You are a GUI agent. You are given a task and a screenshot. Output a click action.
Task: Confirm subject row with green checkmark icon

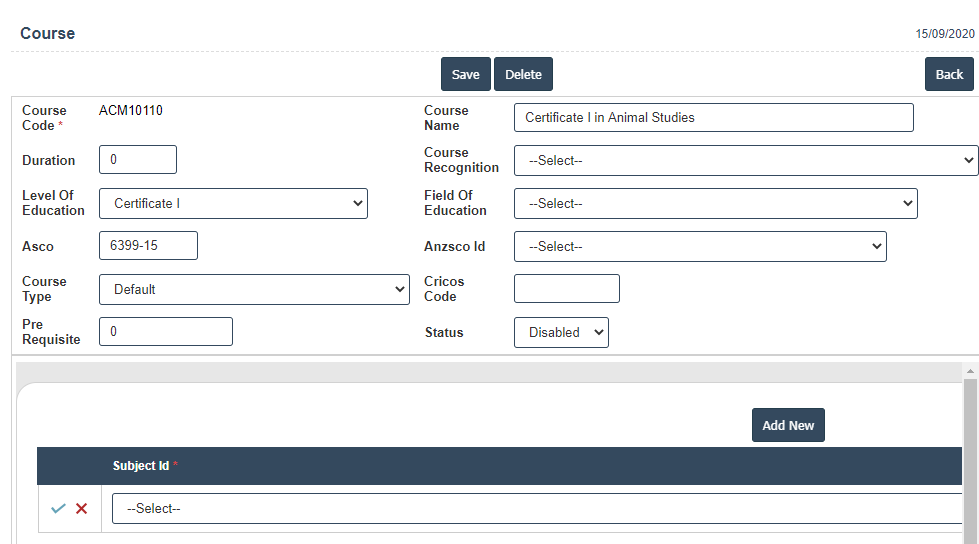58,509
